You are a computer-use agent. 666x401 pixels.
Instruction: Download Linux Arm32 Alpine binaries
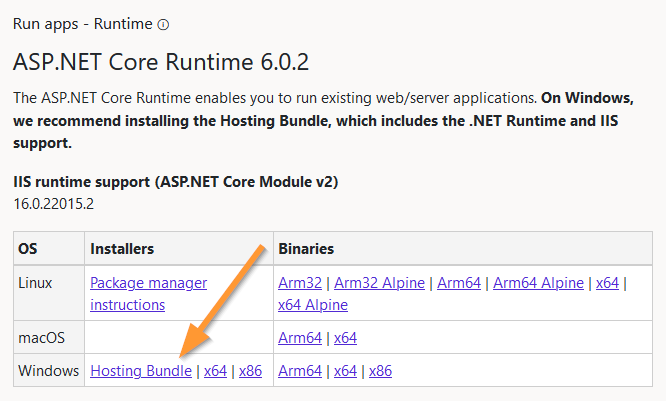pyautogui.click(x=379, y=283)
